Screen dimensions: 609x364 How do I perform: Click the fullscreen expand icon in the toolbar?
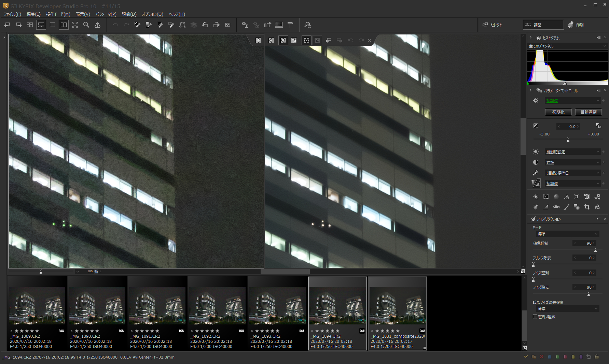(75, 25)
